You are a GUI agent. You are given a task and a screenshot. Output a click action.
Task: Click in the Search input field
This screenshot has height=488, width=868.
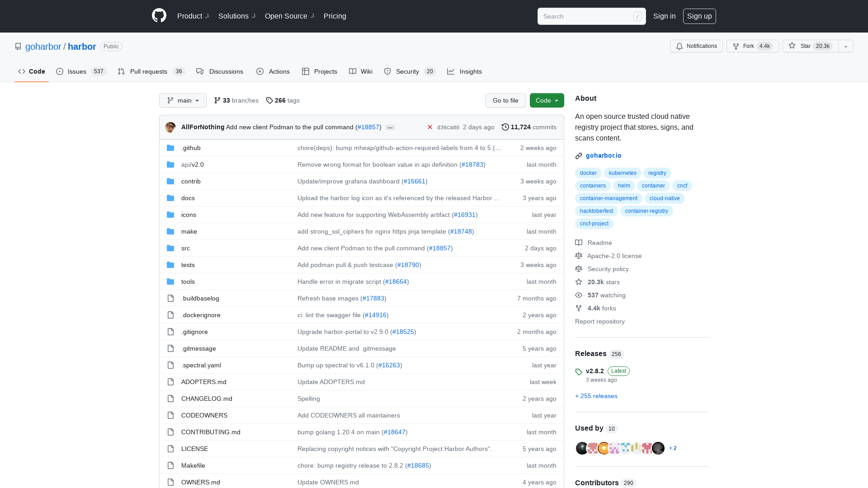point(591,16)
